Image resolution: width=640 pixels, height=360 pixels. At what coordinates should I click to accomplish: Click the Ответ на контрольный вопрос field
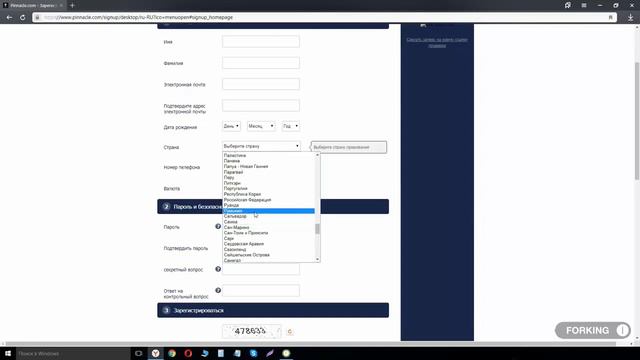(261, 291)
